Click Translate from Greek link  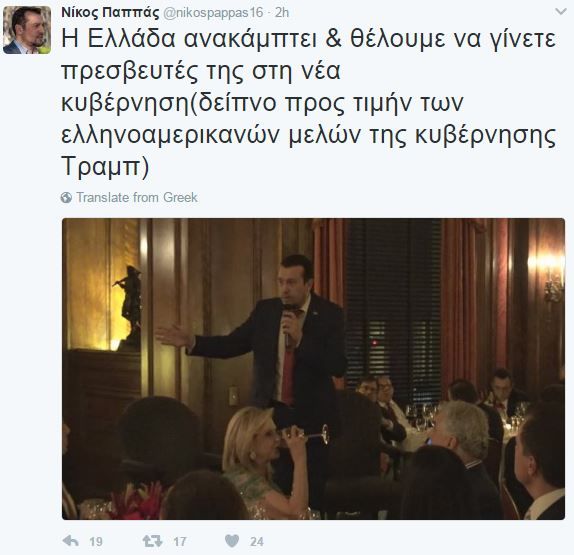tap(137, 198)
